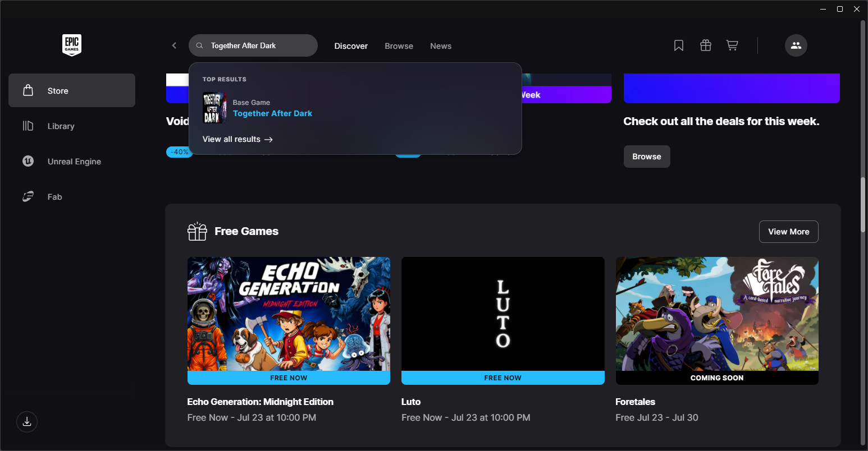Click the Free Games gift icon
868x451 pixels.
pos(197,231)
